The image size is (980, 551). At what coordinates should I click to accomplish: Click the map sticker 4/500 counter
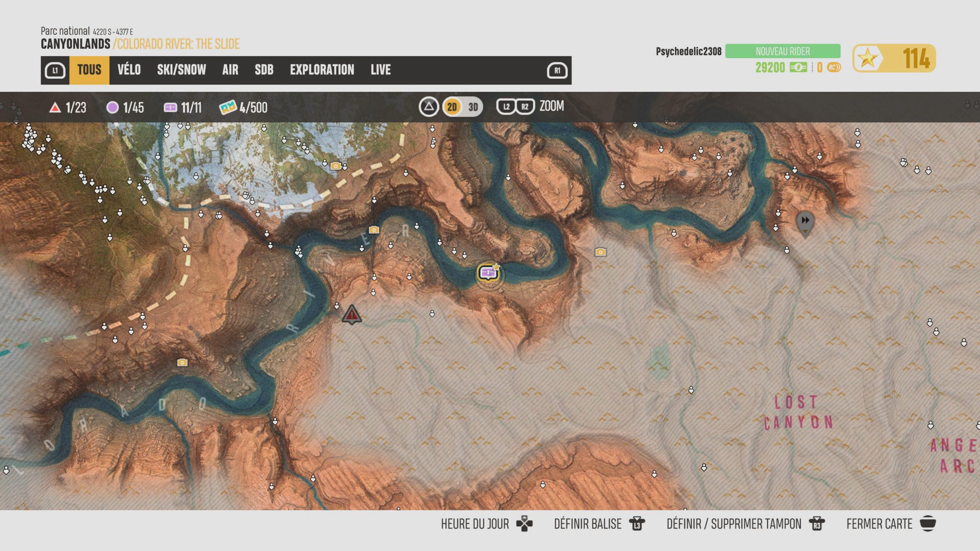243,108
